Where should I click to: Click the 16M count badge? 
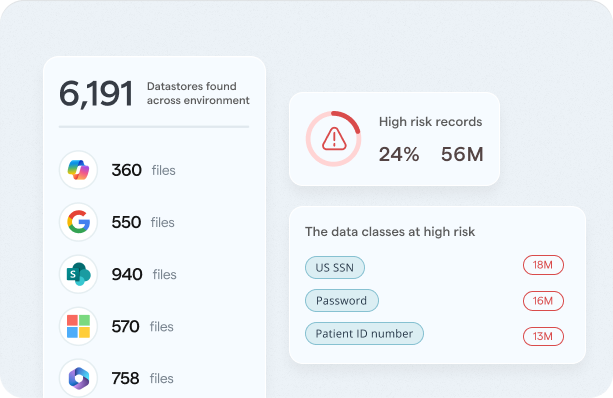click(543, 301)
